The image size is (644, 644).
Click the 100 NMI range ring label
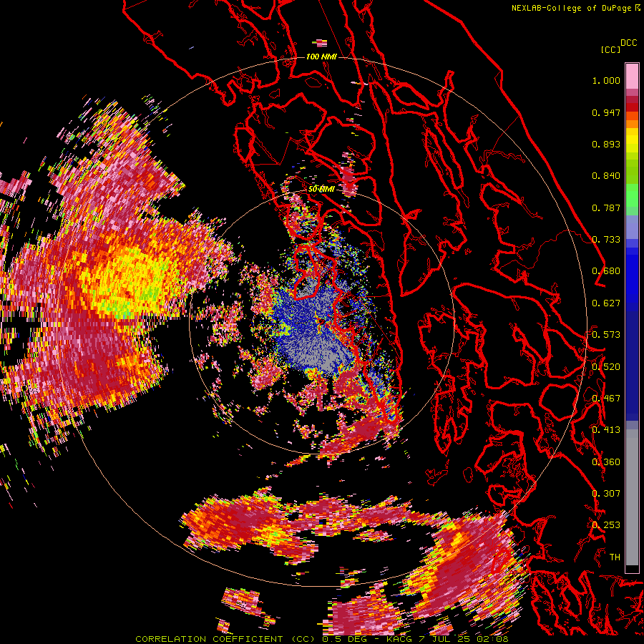pos(321,57)
